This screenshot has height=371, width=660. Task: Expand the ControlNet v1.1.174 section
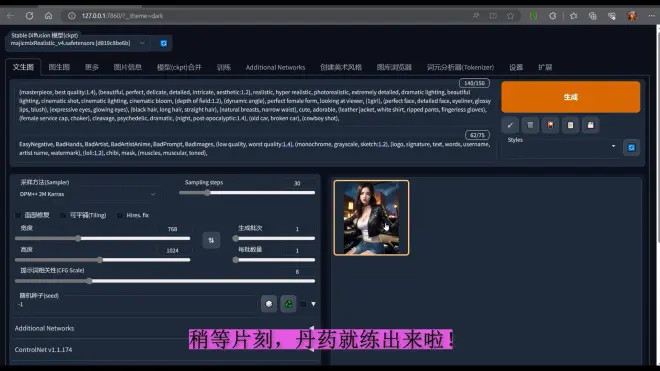164,350
